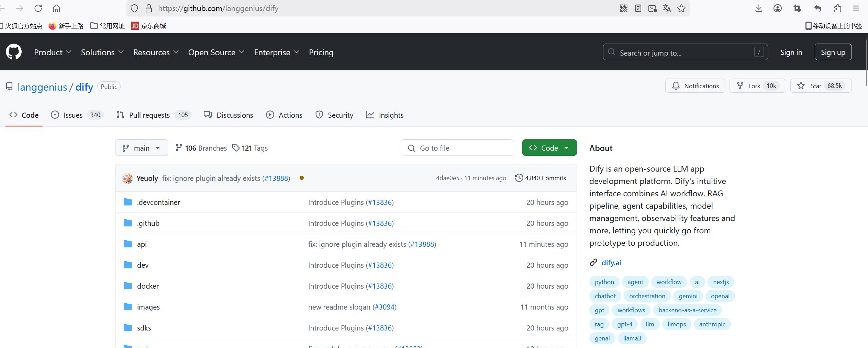Open the QR code icon in address bar
Screen dimensions: 868x348
coord(624,8)
